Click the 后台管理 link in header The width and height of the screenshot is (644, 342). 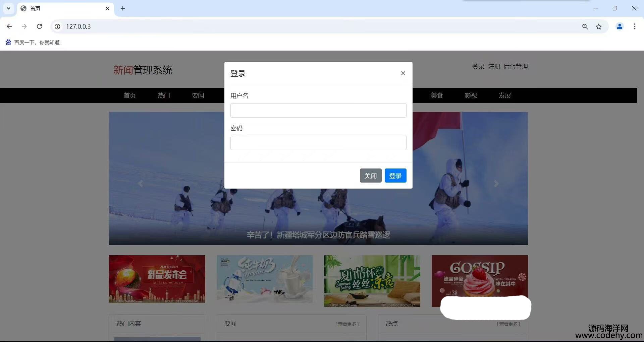(516, 67)
